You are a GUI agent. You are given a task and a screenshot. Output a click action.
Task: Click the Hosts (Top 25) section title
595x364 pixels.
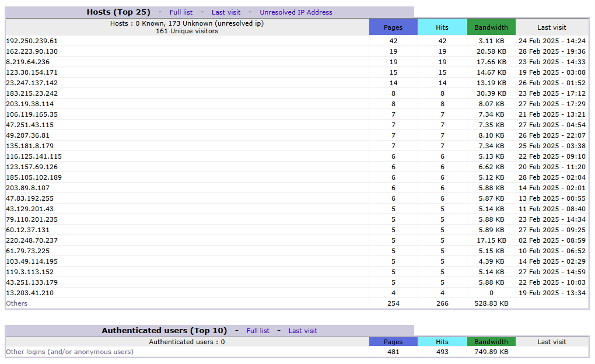click(x=118, y=12)
